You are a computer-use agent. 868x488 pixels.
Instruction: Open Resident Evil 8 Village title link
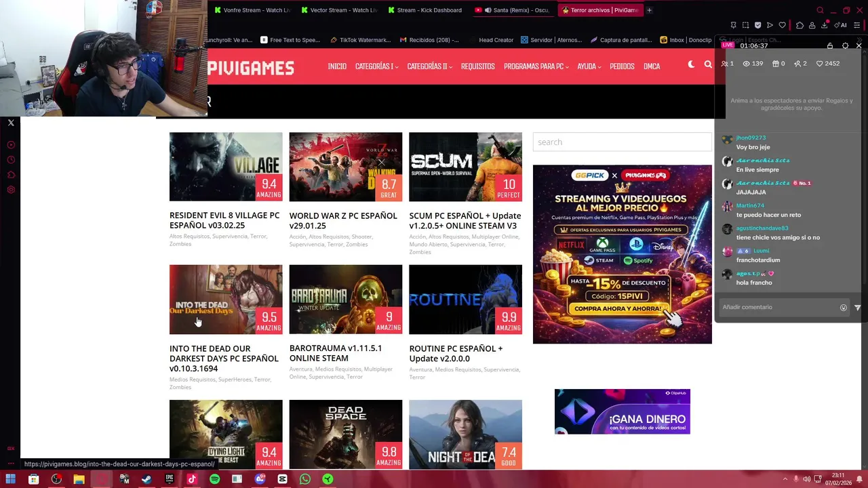[224, 220]
